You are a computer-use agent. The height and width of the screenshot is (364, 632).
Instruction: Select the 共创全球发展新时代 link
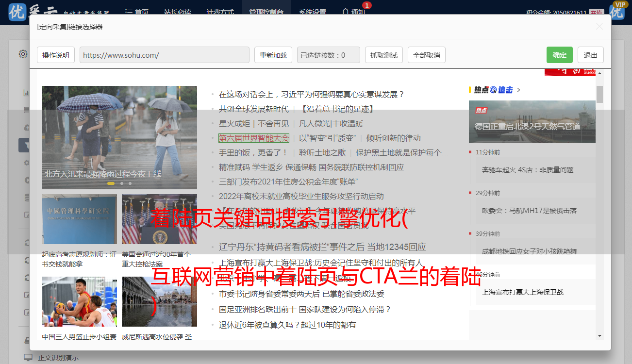tap(253, 109)
